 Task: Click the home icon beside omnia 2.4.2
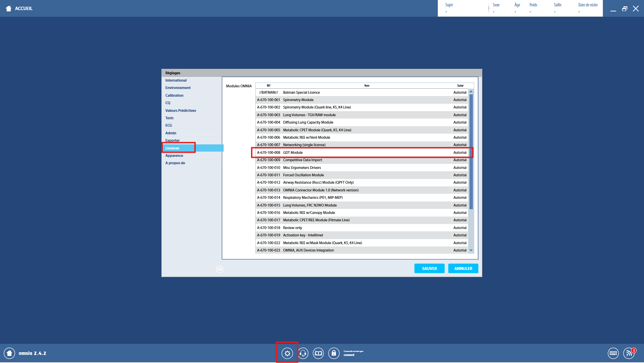pos(9,353)
